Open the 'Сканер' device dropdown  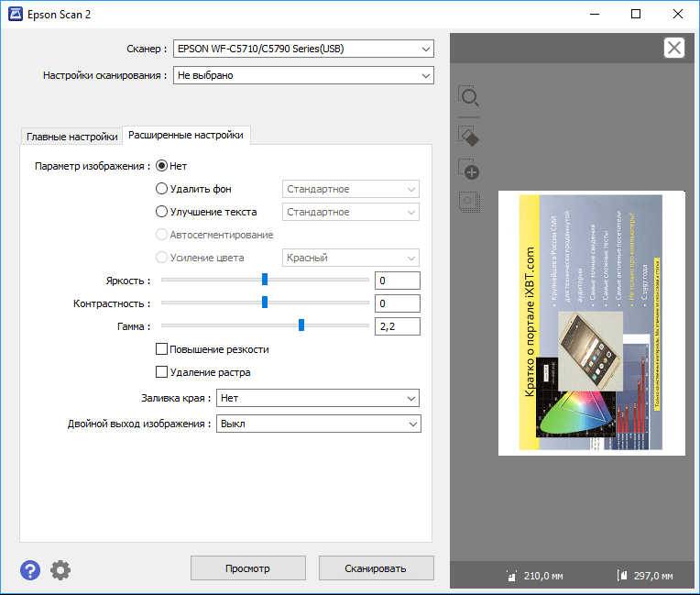pyautogui.click(x=303, y=49)
